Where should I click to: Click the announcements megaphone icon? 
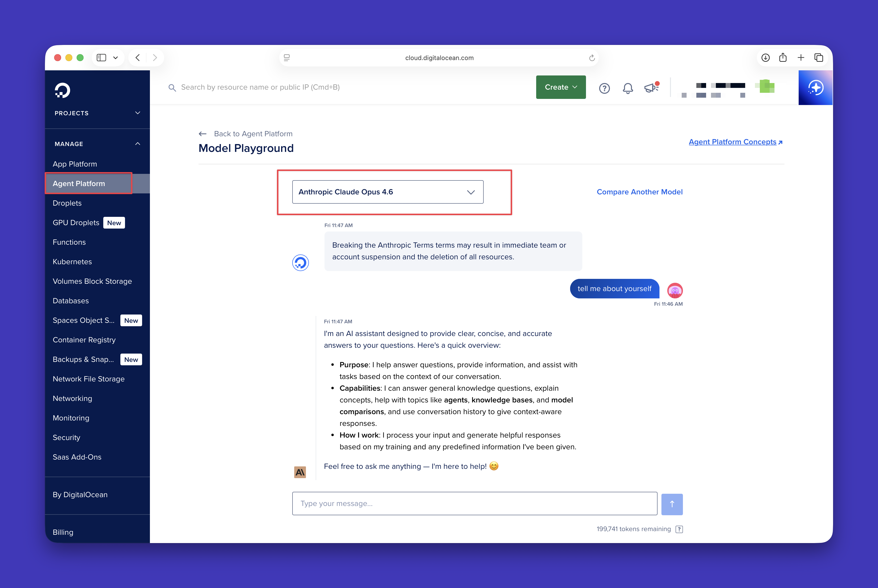[652, 87]
